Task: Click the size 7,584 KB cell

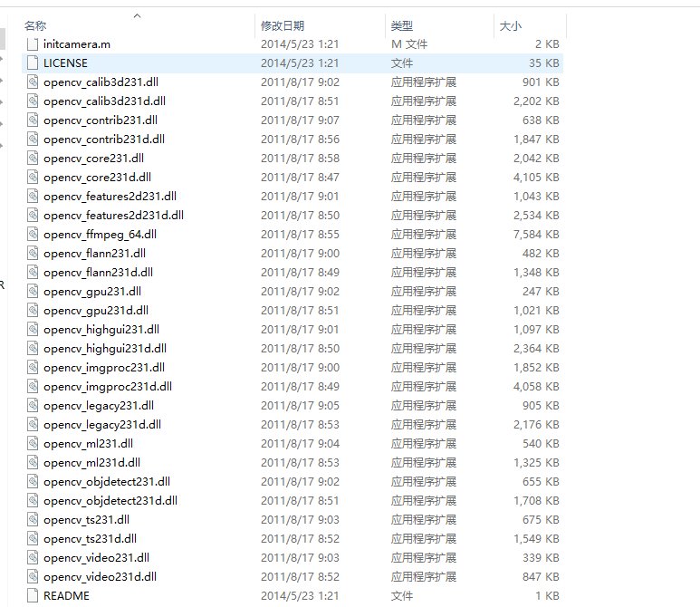Action: tap(536, 235)
